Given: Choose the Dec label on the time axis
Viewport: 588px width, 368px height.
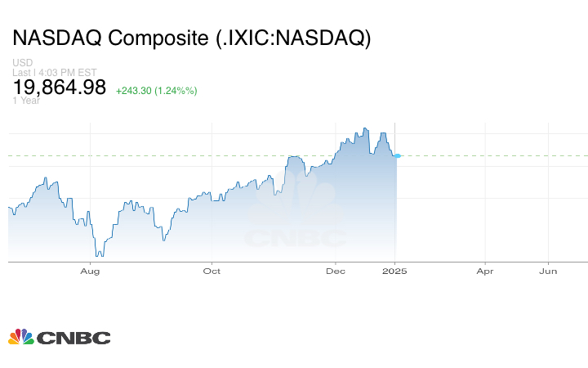Looking at the screenshot, I should (x=335, y=271).
